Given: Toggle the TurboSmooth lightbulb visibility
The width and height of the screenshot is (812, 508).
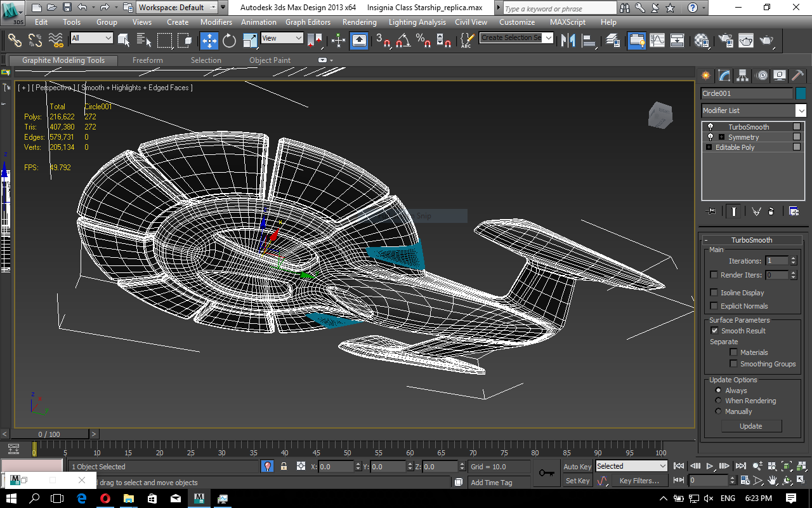Looking at the screenshot, I should 710,127.
